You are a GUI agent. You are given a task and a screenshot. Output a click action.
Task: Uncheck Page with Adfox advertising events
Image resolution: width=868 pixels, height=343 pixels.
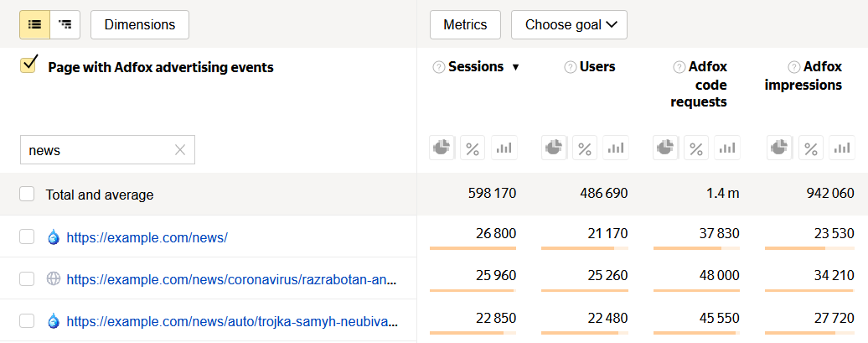[x=28, y=65]
